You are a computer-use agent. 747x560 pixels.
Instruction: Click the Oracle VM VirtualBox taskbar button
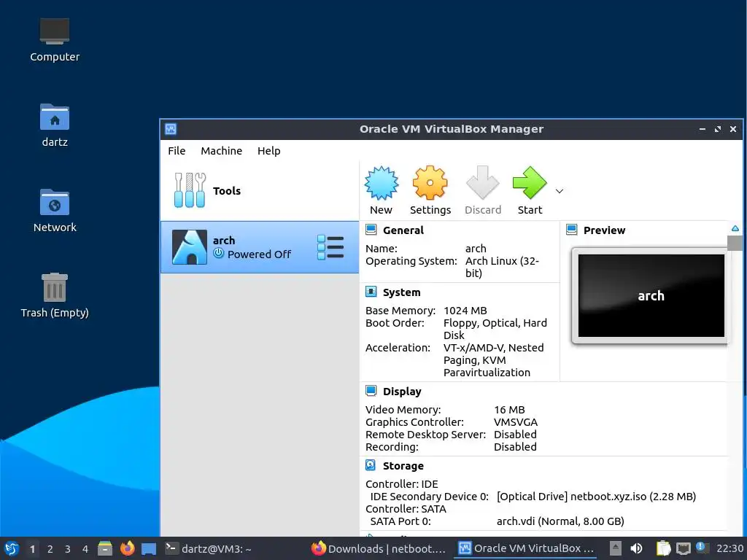[x=527, y=548]
